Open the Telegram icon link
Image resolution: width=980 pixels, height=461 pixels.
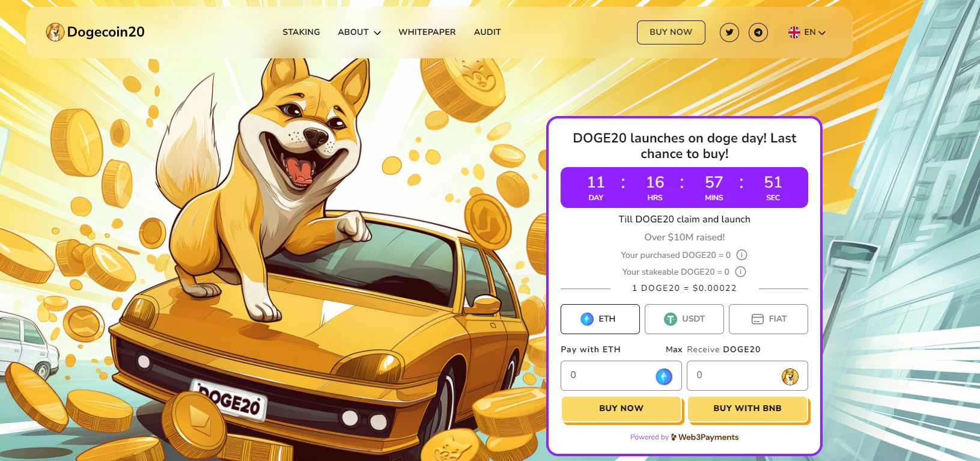pyautogui.click(x=758, y=32)
